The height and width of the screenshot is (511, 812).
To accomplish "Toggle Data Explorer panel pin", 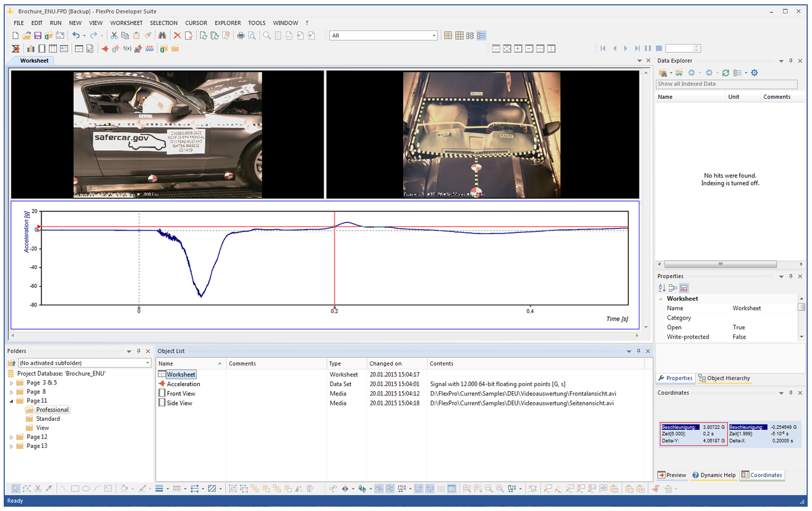I will coord(790,61).
